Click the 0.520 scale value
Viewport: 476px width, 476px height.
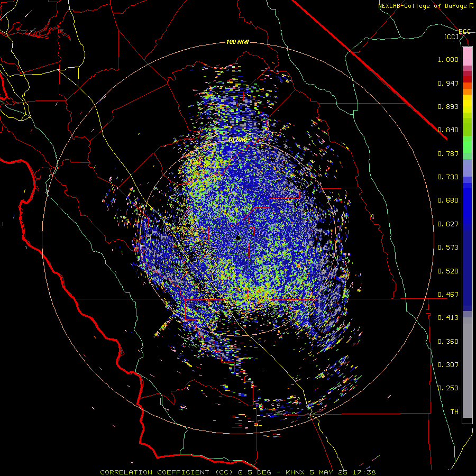pos(448,271)
